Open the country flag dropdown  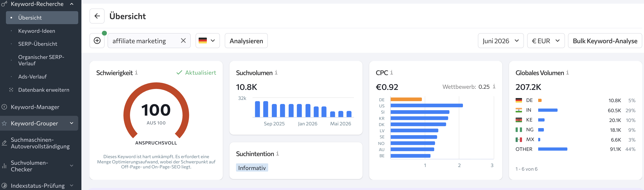(x=208, y=41)
